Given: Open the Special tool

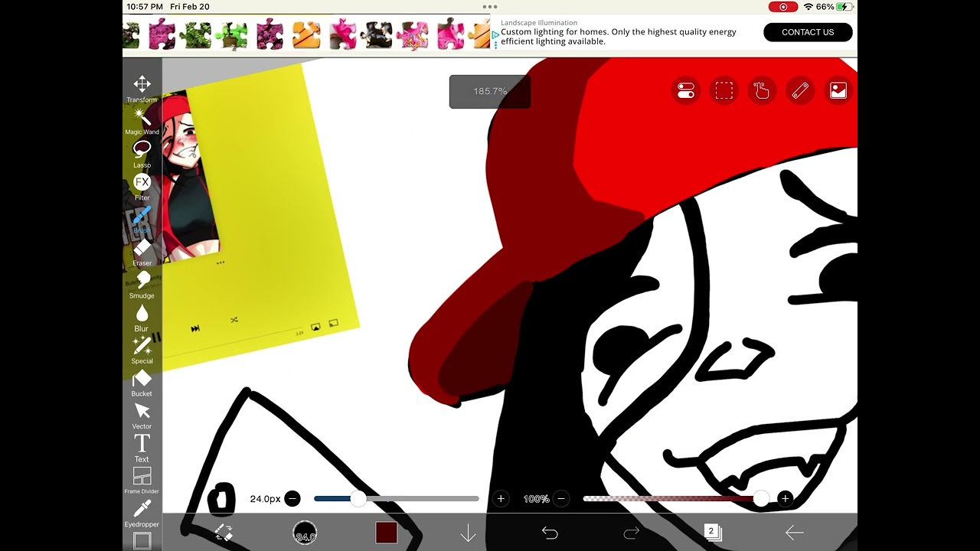Looking at the screenshot, I should (x=142, y=350).
